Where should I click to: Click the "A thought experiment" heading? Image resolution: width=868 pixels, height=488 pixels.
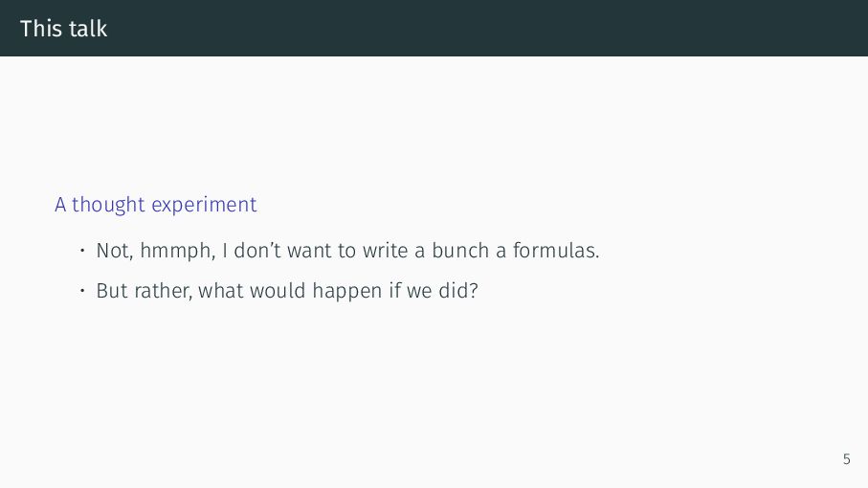pos(156,205)
